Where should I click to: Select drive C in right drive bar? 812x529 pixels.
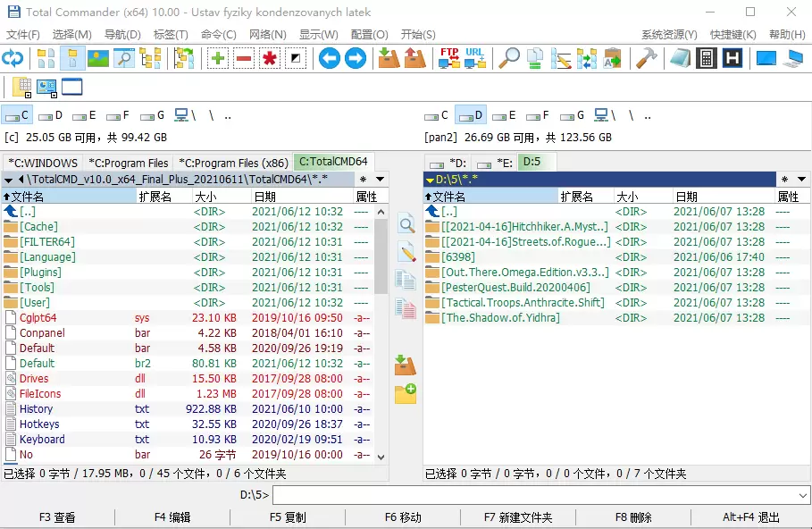437,115
